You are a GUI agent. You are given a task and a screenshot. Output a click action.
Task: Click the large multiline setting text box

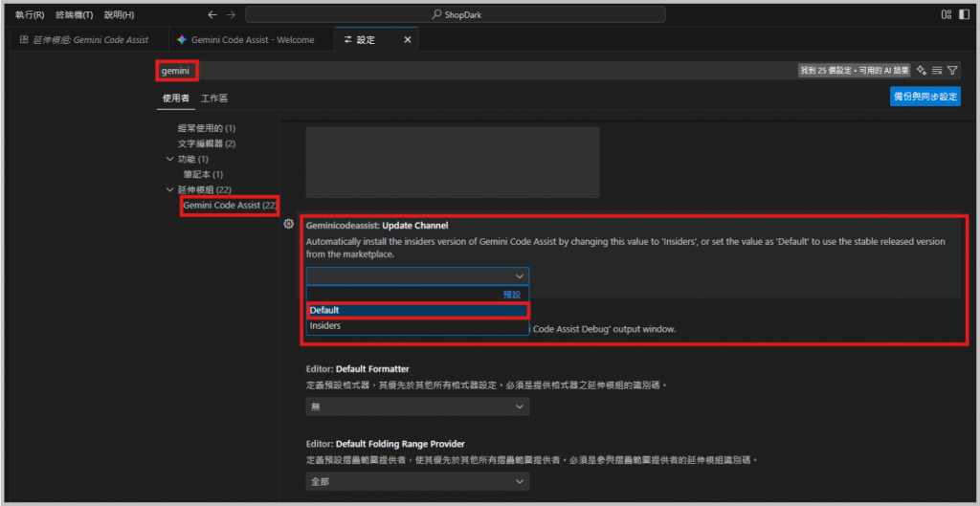pyautogui.click(x=453, y=163)
